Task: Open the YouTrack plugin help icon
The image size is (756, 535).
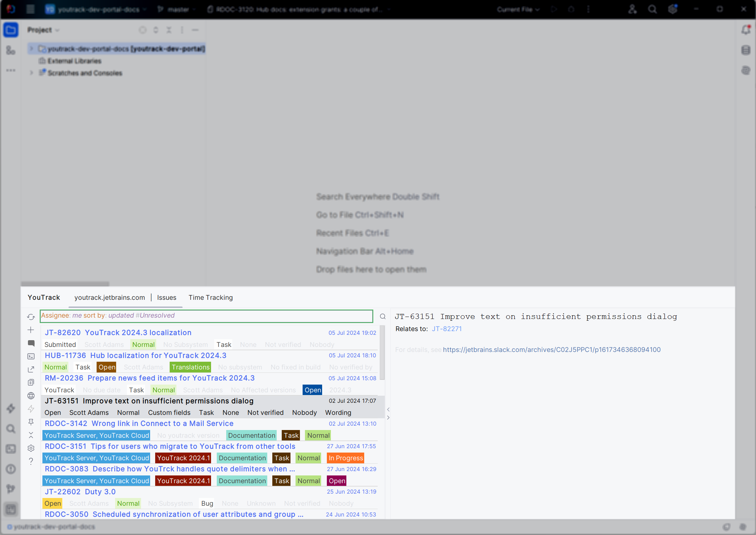Action: pyautogui.click(x=31, y=461)
